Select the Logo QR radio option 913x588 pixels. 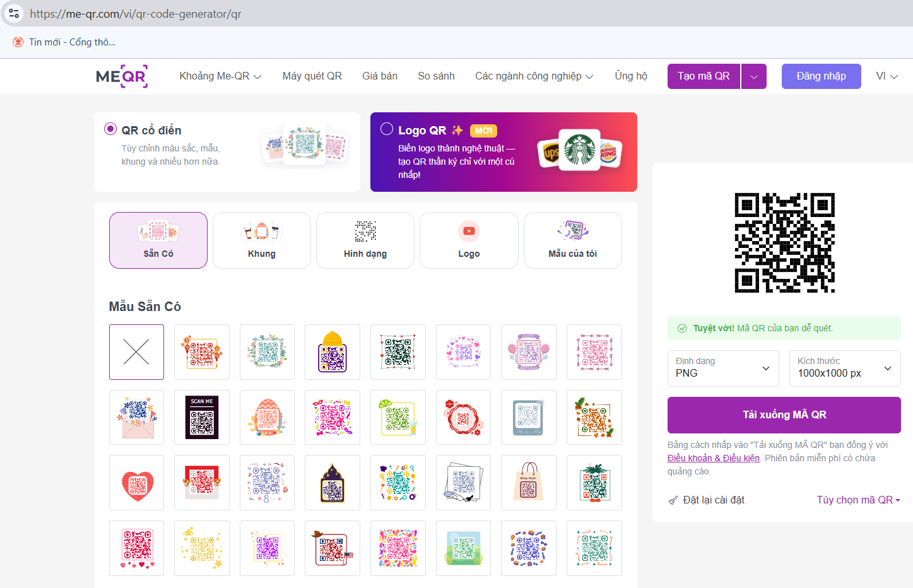coord(387,129)
